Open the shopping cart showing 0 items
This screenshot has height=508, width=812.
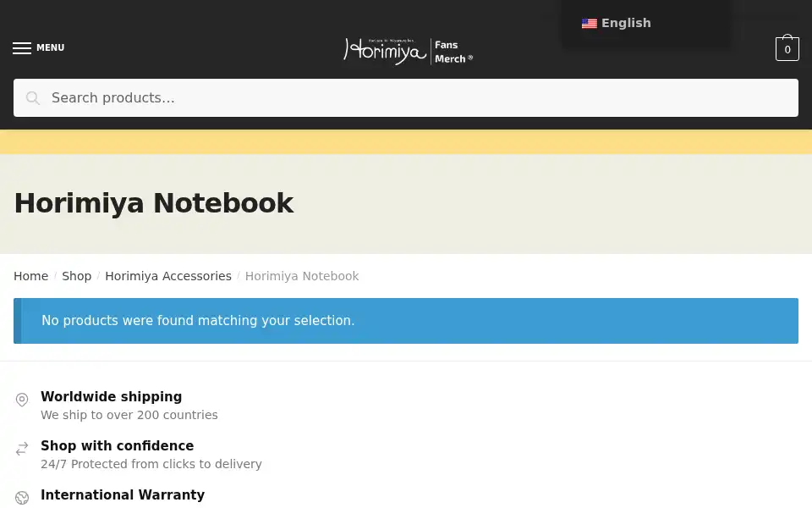coord(787,47)
